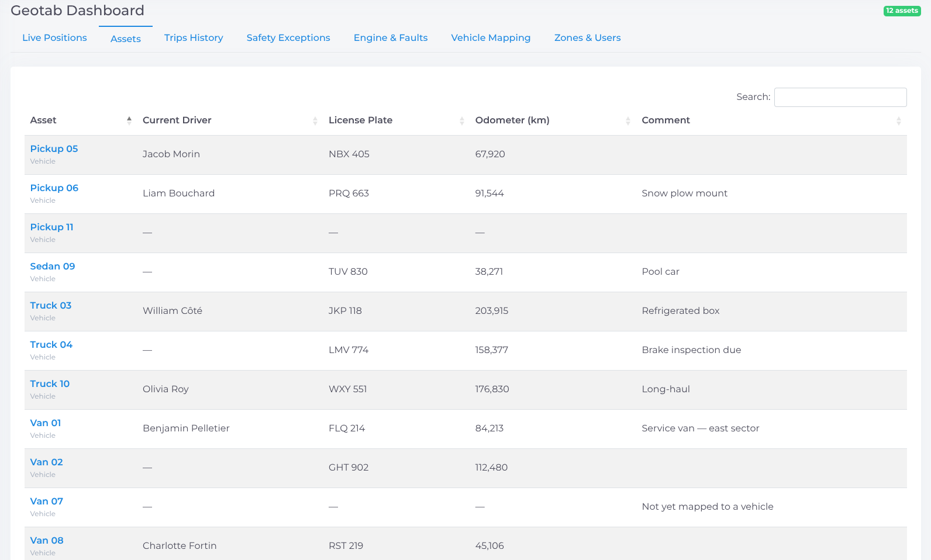Sort by Comment column arrows

899,120
